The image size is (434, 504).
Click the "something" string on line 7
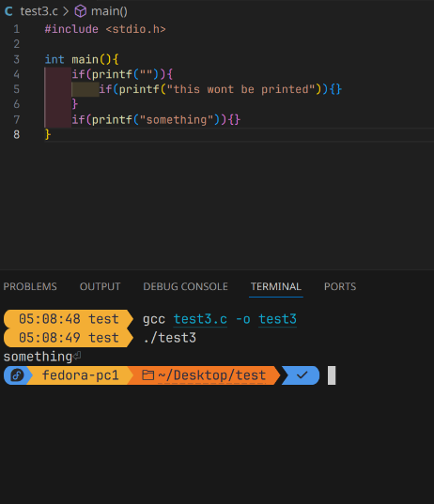coord(177,120)
